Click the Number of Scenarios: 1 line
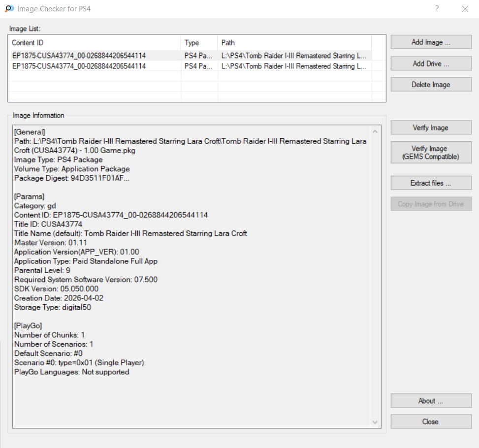The width and height of the screenshot is (479, 448). point(54,345)
